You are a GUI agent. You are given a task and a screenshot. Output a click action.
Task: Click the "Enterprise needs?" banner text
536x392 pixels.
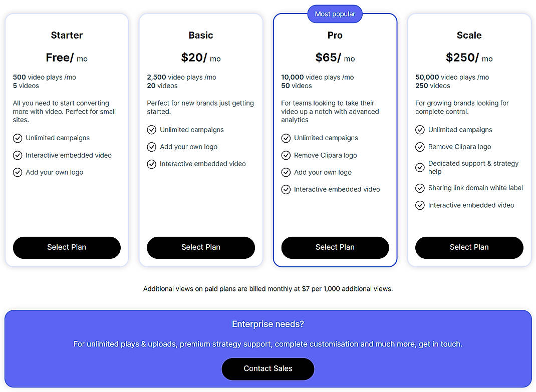click(x=267, y=324)
